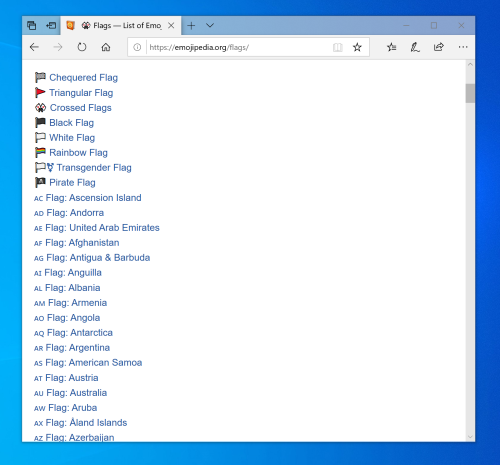
Task: Show tabs you've set aside icon
Action: click(32, 25)
